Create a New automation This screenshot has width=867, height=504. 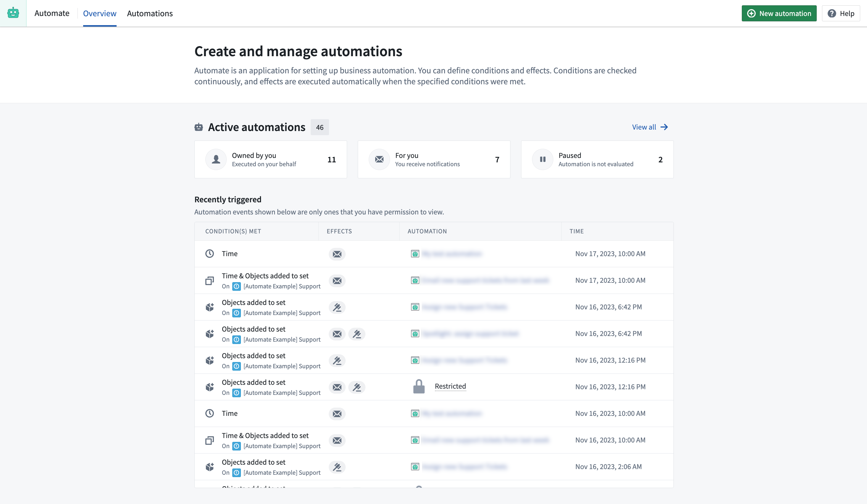(779, 13)
